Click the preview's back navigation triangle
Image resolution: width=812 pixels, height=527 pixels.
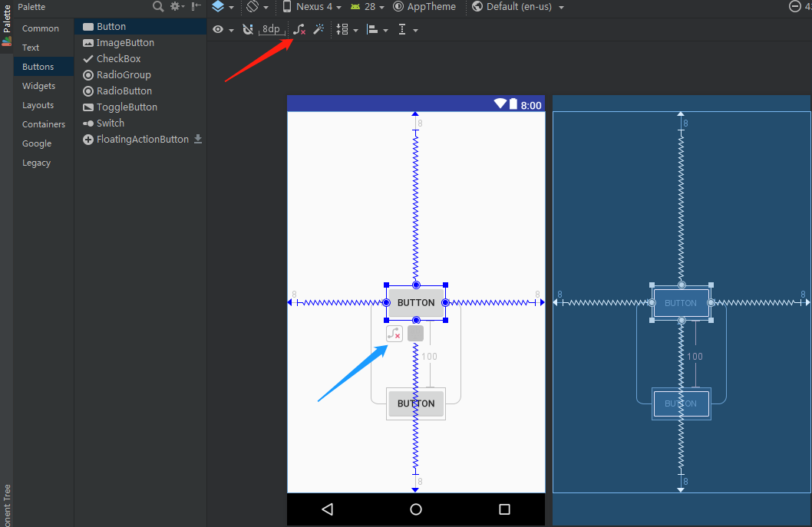tap(327, 509)
